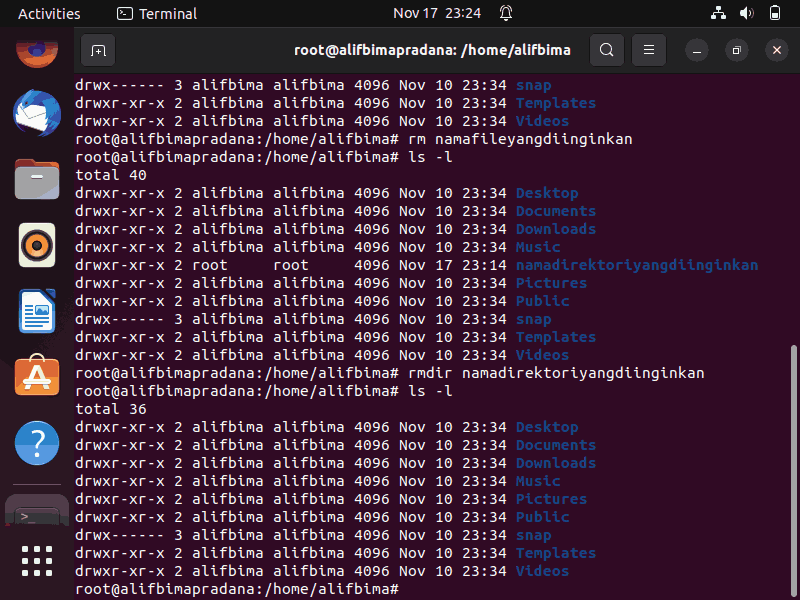Open LibreOffice Writer from dock
Viewport: 800px width, 600px height.
click(37, 311)
